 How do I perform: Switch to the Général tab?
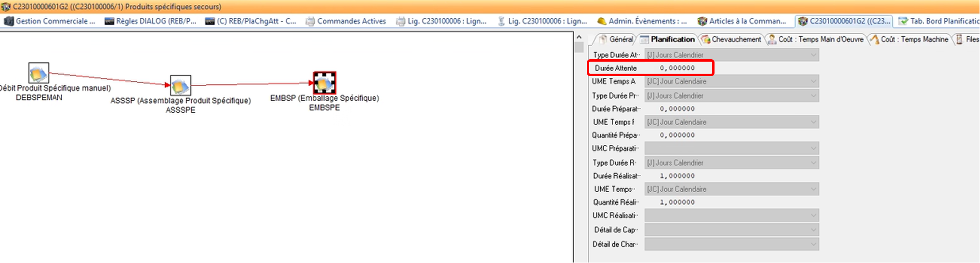[616, 39]
